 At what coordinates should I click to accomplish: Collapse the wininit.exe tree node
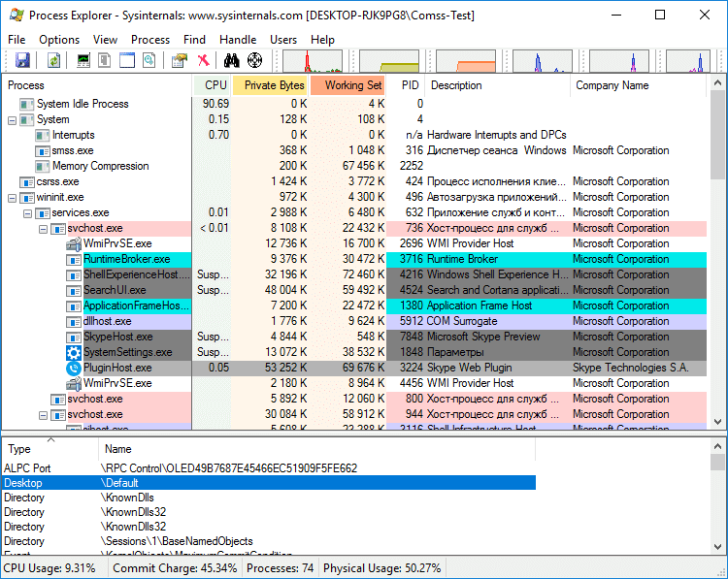(x=12, y=198)
